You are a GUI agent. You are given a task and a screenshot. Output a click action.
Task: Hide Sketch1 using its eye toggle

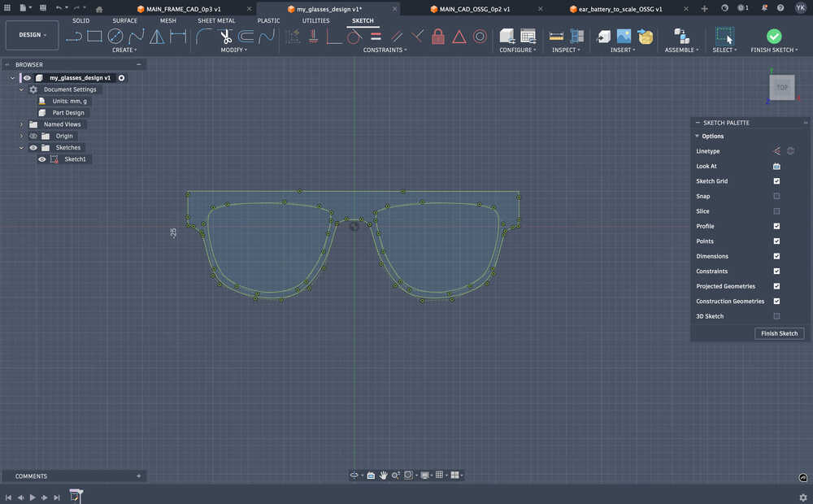point(41,159)
